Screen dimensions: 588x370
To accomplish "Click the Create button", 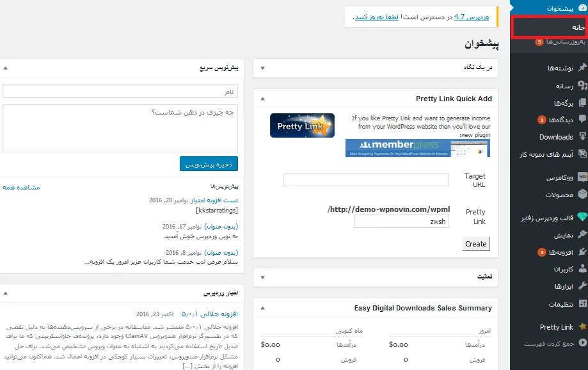I will tap(476, 244).
